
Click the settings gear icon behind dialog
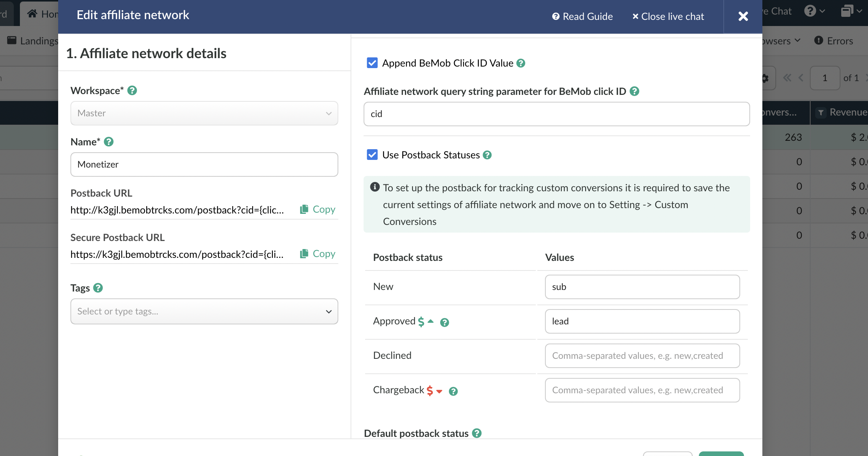(x=765, y=78)
